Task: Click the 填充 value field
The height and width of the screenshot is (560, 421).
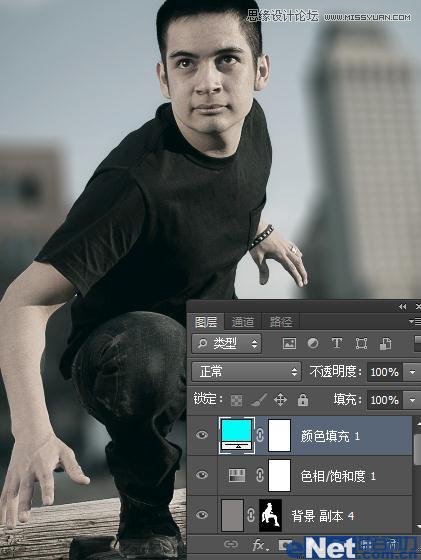Action: pos(385,400)
